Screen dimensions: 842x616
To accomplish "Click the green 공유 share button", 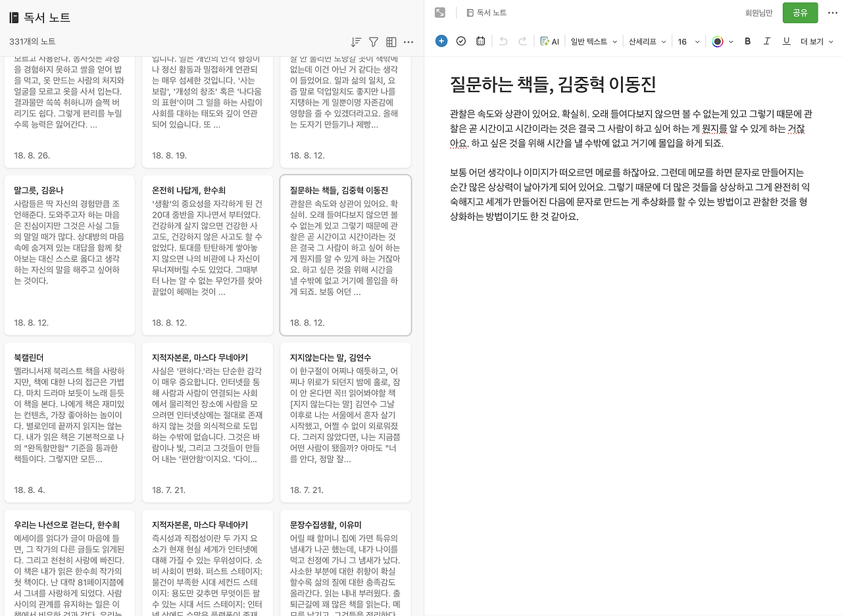I will pos(800,12).
